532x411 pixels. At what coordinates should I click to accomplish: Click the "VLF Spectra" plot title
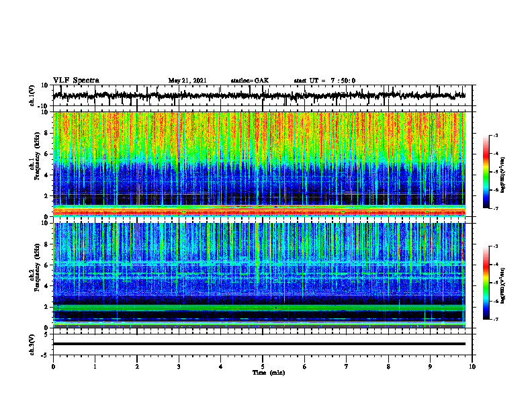click(x=76, y=81)
